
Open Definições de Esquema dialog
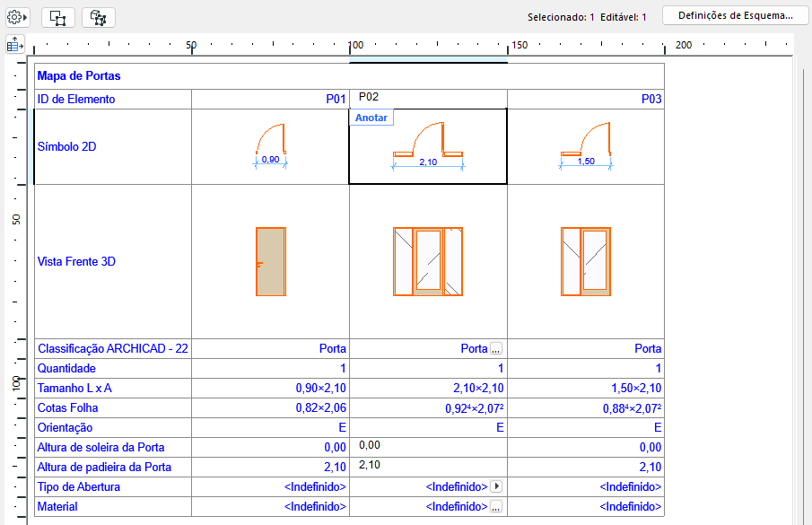click(x=735, y=15)
